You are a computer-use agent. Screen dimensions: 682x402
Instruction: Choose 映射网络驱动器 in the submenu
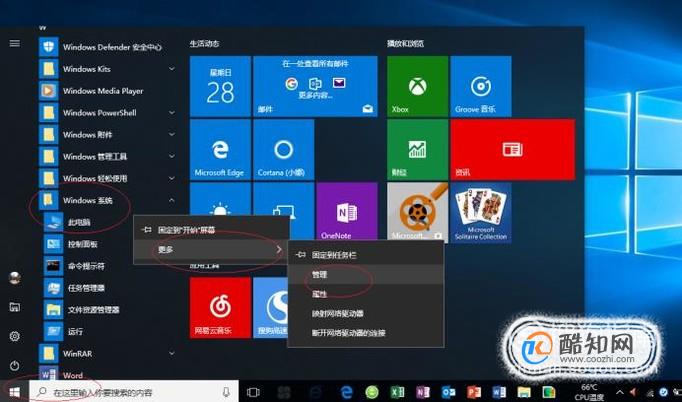[365, 313]
